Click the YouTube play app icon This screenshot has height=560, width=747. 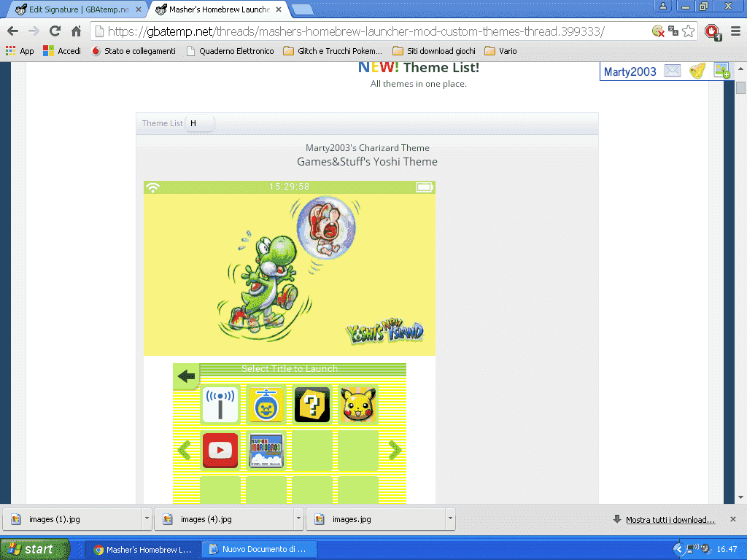(x=220, y=451)
